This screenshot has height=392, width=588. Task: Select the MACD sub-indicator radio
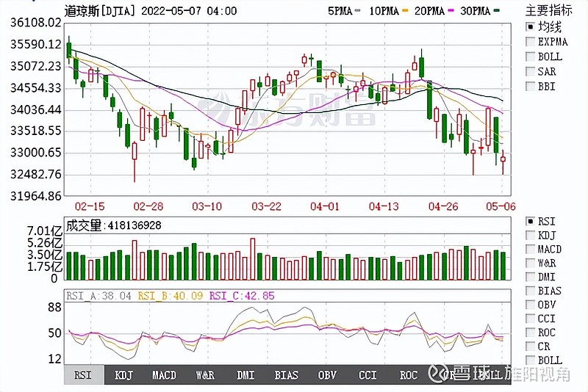click(x=530, y=249)
